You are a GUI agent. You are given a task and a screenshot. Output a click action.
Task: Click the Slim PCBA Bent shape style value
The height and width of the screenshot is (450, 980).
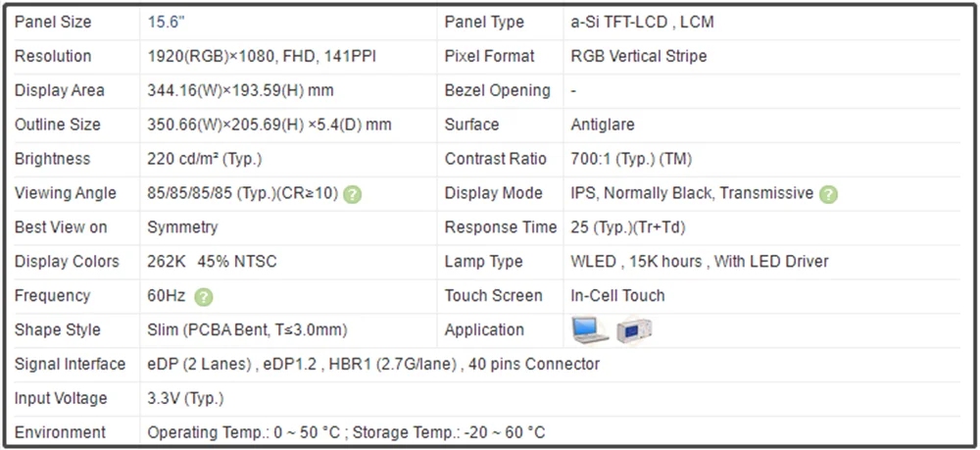(247, 330)
